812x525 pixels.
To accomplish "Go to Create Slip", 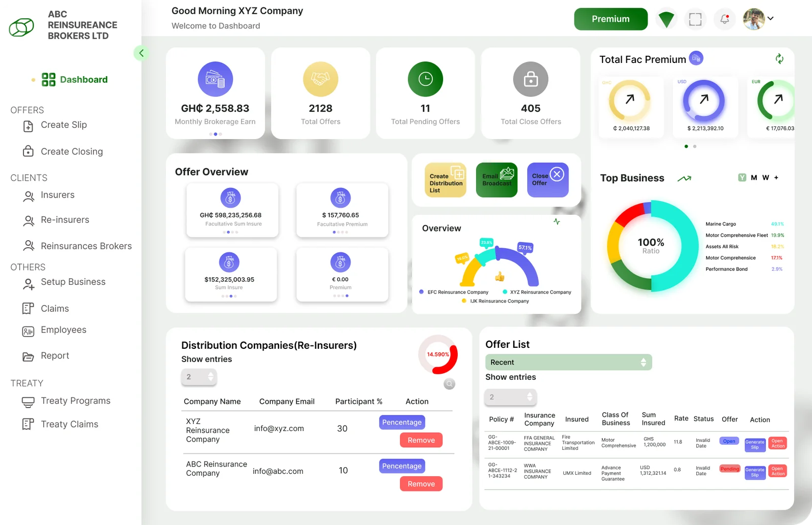I will click(x=55, y=125).
